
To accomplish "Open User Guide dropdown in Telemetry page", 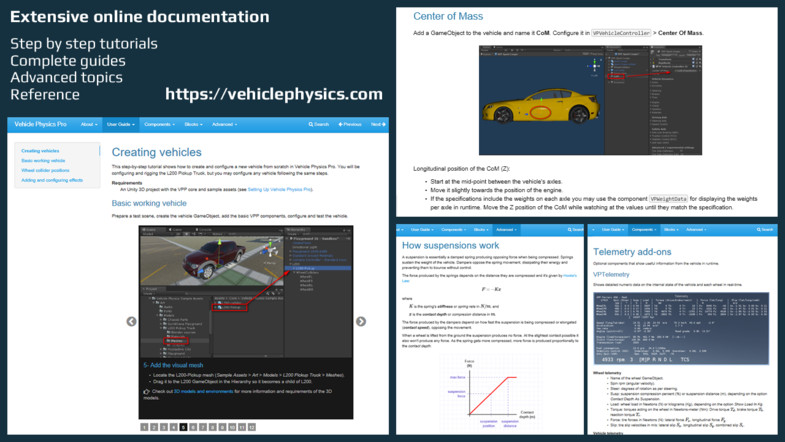I will (612, 230).
